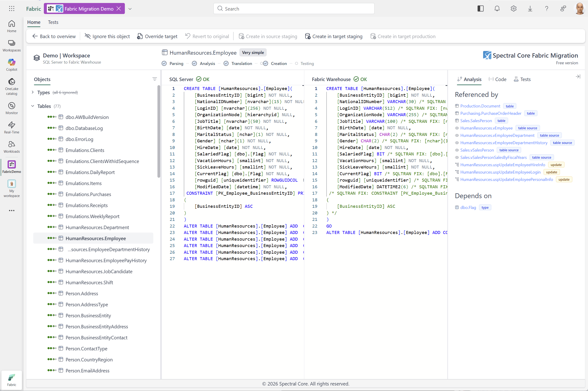The height and width of the screenshot is (391, 588).
Task: Open Workspaces in the left sidebar
Action: point(12,46)
